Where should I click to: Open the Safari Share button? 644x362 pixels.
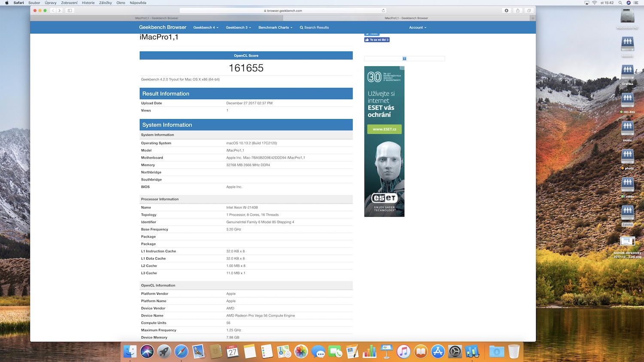[x=518, y=10]
